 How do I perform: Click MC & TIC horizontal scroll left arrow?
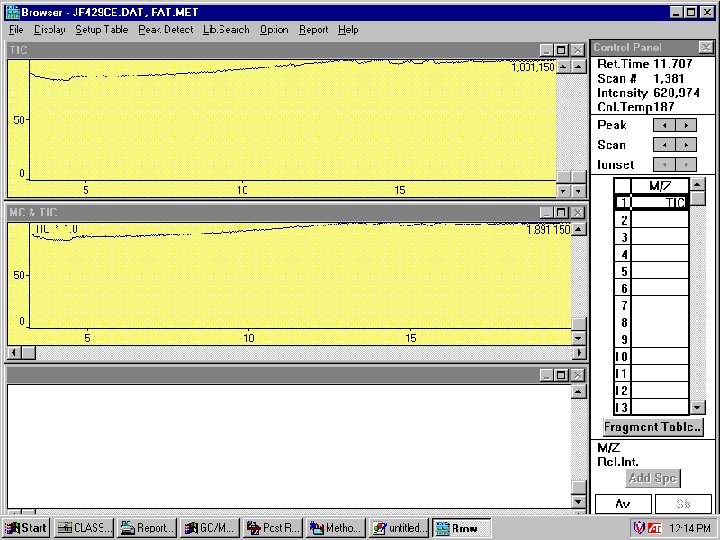(x=14, y=353)
